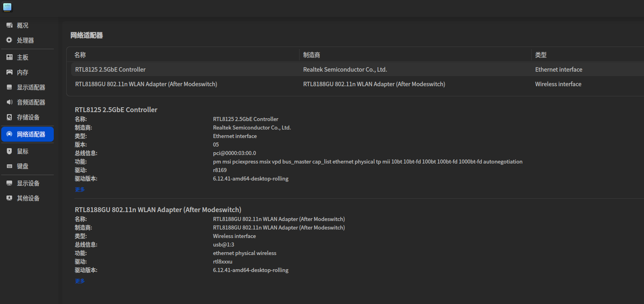The image size is (644, 304).
Task: Select the 处理器 processor icon
Action: click(x=9, y=40)
